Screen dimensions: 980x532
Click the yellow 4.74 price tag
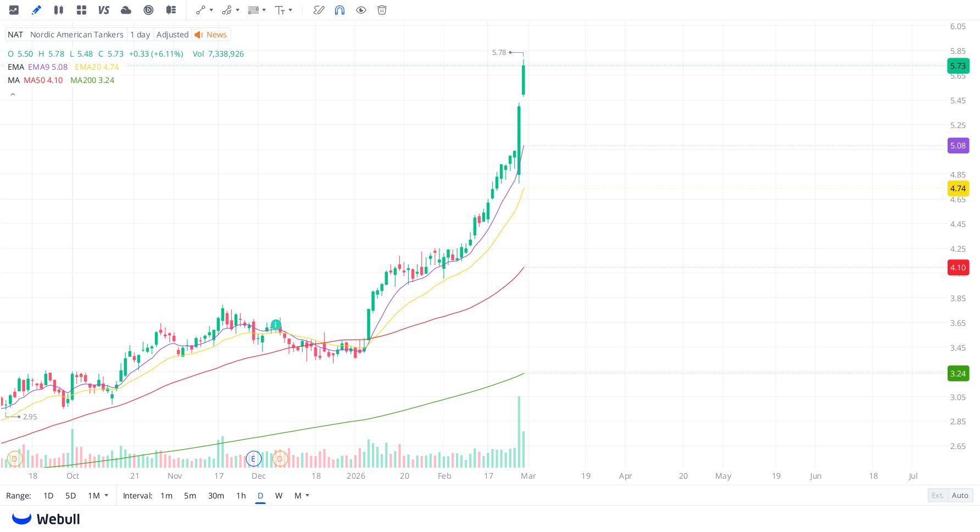click(958, 189)
